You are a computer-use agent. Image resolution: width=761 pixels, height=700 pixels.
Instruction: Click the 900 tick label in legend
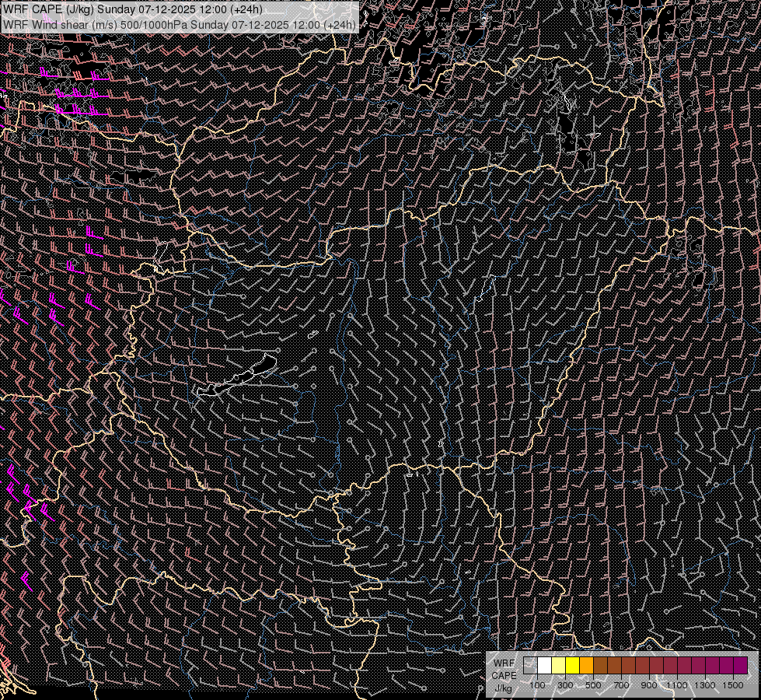(649, 685)
